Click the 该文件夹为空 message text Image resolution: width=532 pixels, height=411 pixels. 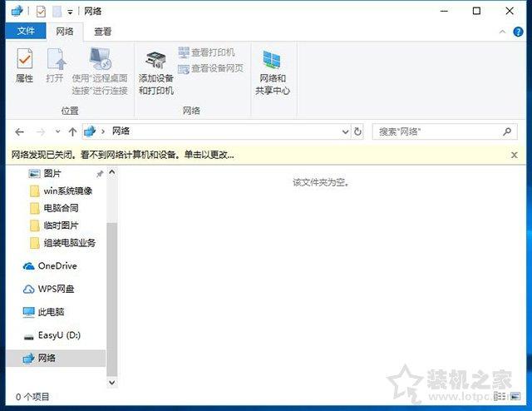click(x=321, y=183)
